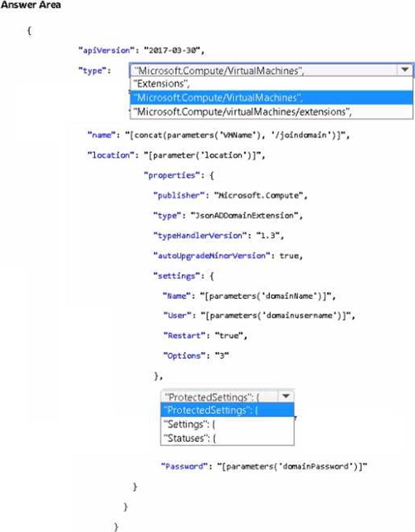
Task: Click the "Answer Area" heading
Action: coord(31,5)
